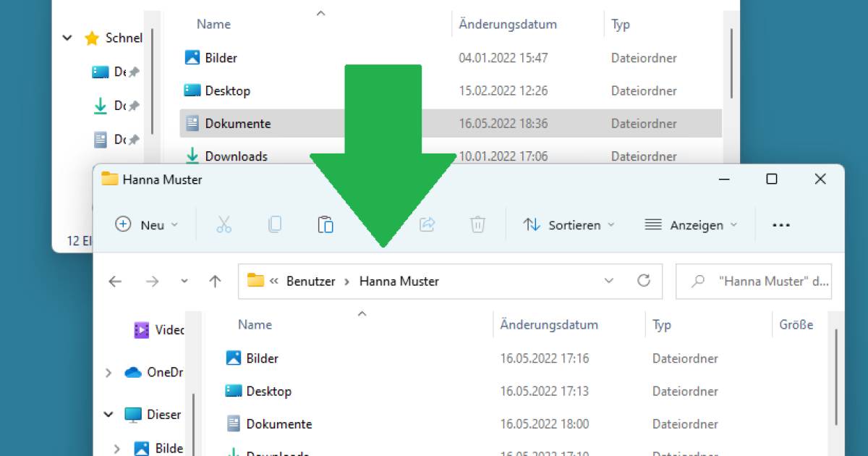
Task: Navigate up one folder level arrow
Action: (x=215, y=282)
